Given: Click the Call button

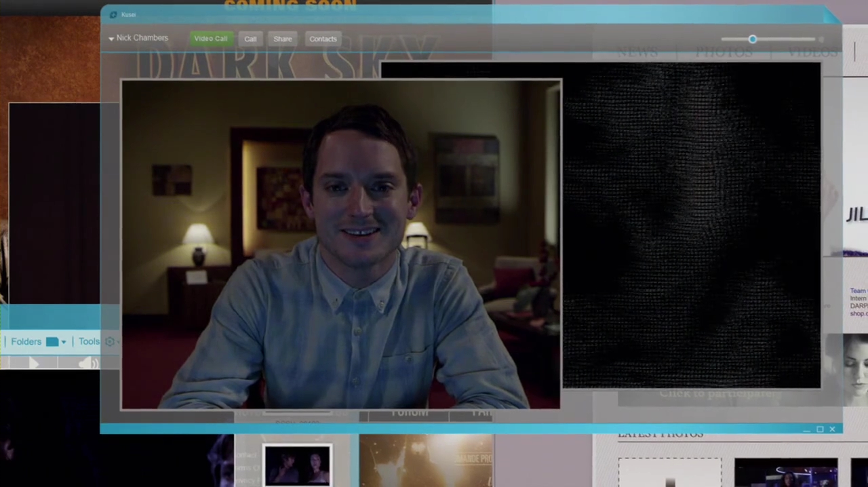Looking at the screenshot, I should (x=250, y=39).
